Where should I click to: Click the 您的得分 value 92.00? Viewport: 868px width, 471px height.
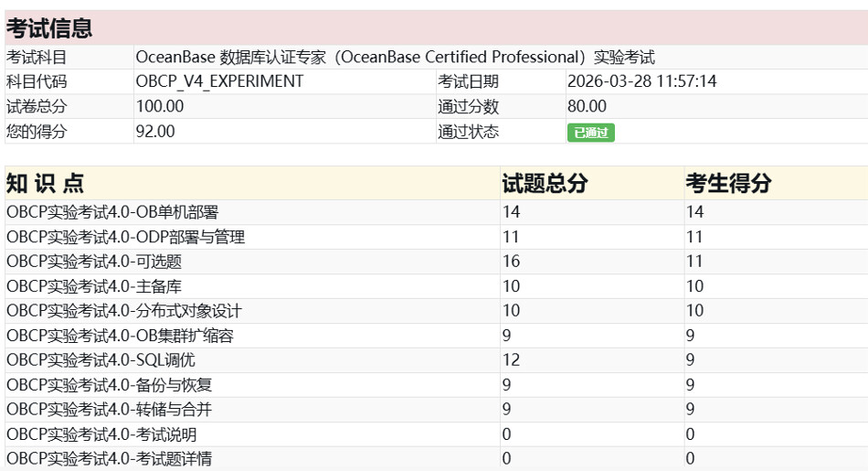point(155,131)
